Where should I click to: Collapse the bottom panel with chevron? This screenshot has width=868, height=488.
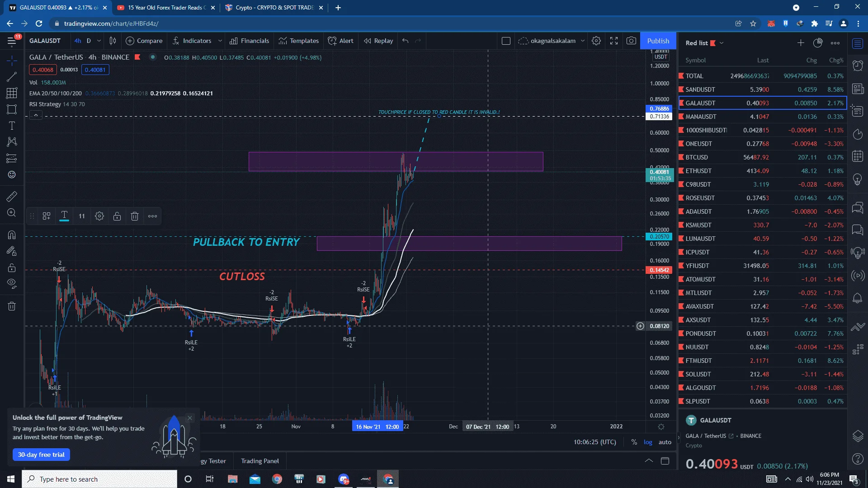649,461
